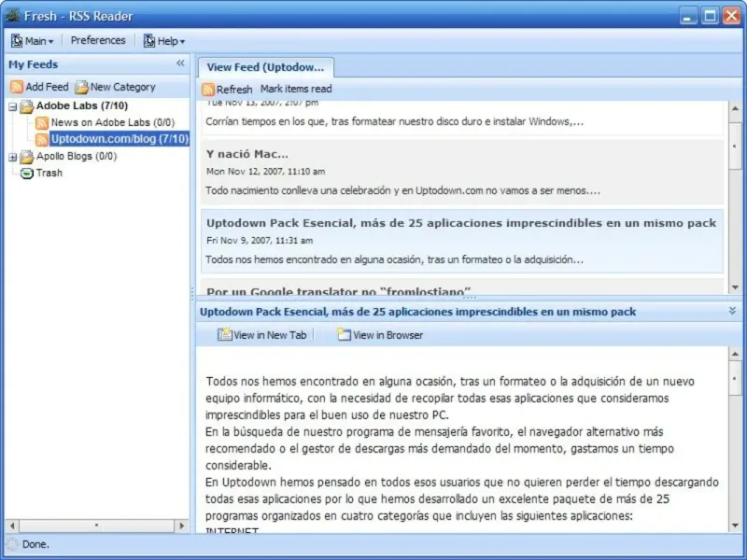Screen dimensions: 747x560
Task: Click date 'Mon Nov 12, 2007, 11:10 am'
Action: [266, 172]
